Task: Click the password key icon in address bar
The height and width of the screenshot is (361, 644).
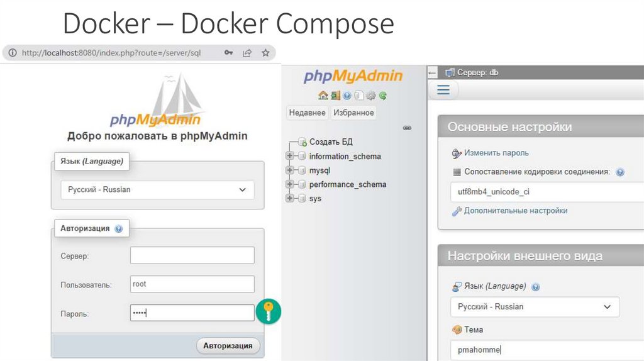Action: (x=228, y=53)
